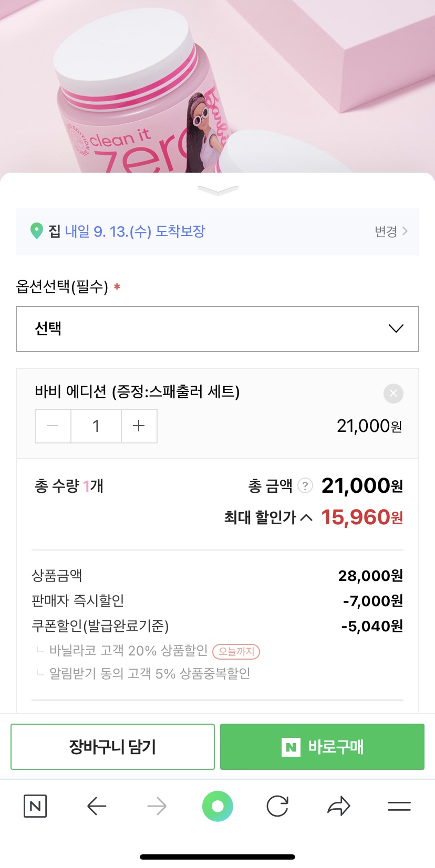The width and height of the screenshot is (435, 868).
Task: Collapse the bottom sheet with down handle
Action: pyautogui.click(x=217, y=190)
